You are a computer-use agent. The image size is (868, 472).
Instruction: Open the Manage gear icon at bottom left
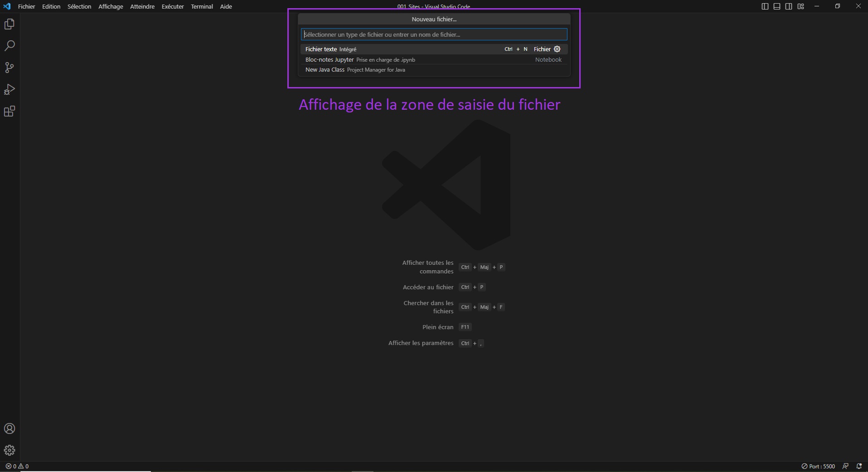coord(10,450)
